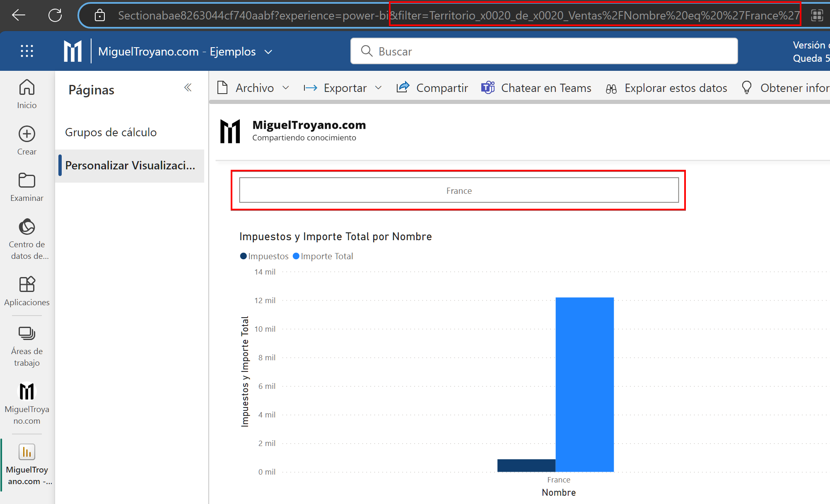Expand the Archivo dropdown chevron

coord(286,88)
